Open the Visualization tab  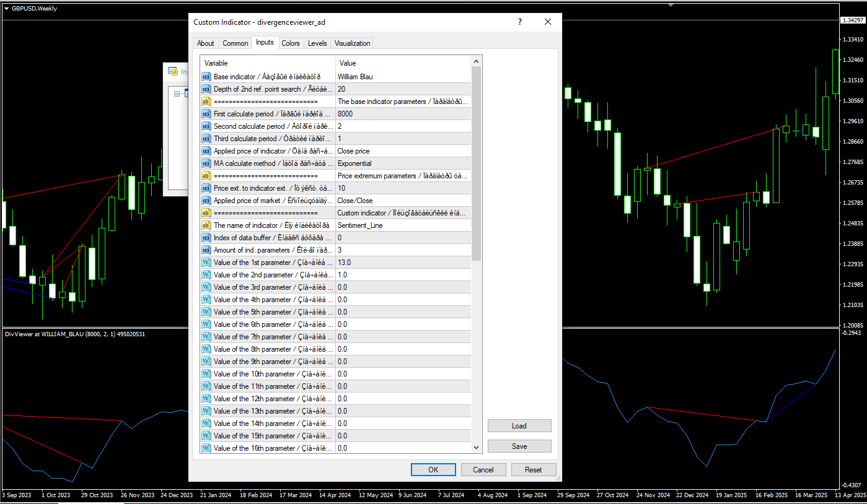[352, 43]
